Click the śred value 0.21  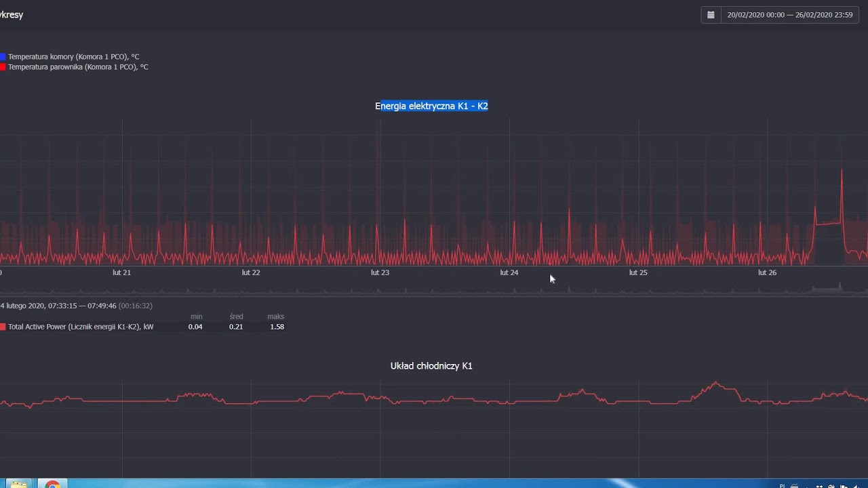[x=236, y=327]
